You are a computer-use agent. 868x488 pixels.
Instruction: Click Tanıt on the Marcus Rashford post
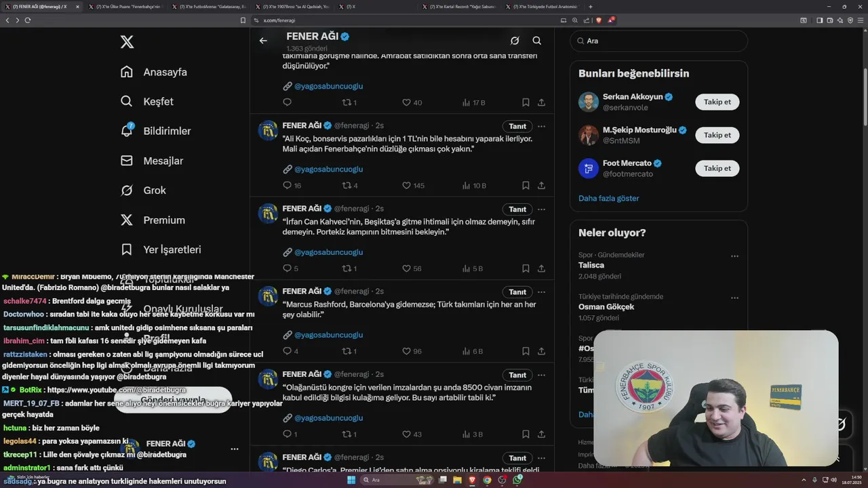(517, 292)
